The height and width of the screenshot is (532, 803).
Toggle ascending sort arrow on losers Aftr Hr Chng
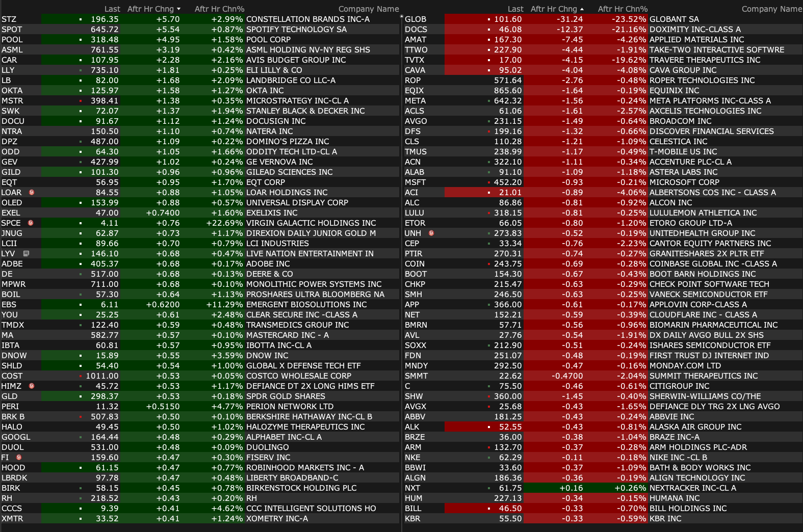coord(582,9)
